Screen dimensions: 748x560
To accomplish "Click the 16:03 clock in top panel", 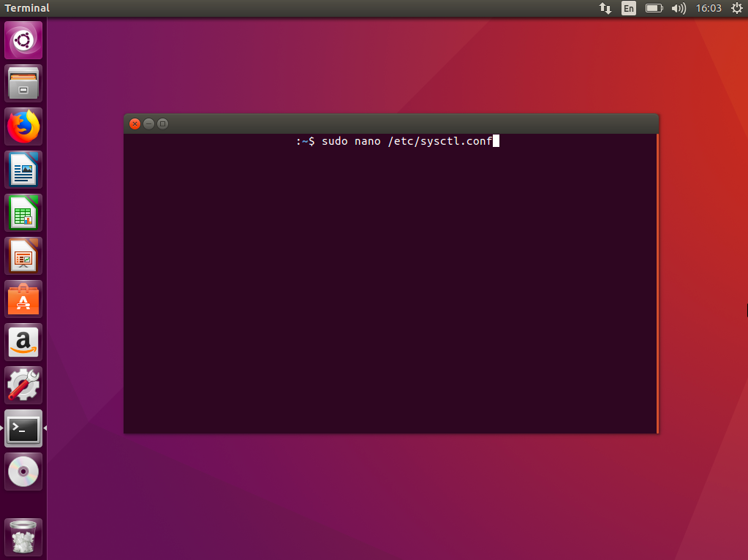I will 709,8.
